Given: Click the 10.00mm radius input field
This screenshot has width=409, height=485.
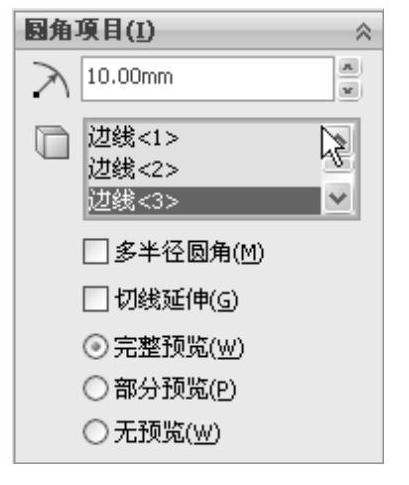Looking at the screenshot, I should [x=208, y=79].
